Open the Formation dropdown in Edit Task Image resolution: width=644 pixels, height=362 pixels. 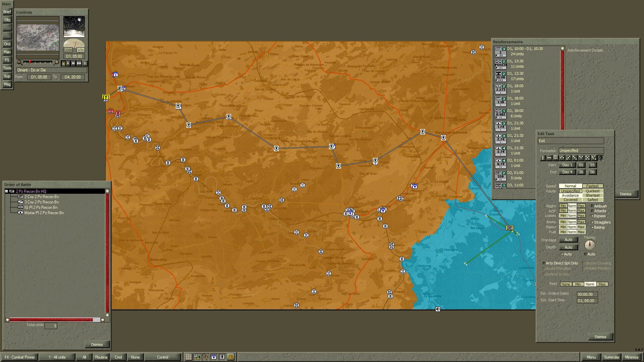pyautogui.click(x=581, y=150)
